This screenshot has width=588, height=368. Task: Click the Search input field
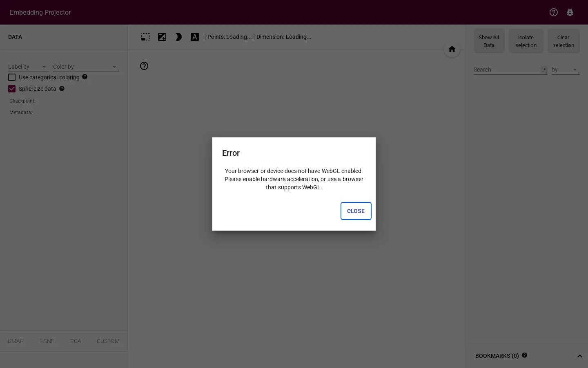[507, 70]
